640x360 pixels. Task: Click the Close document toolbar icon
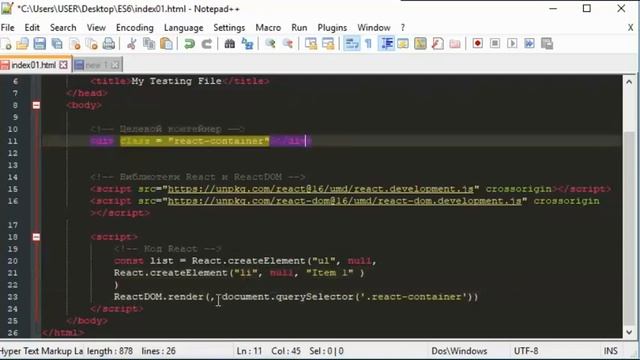(x=75, y=44)
